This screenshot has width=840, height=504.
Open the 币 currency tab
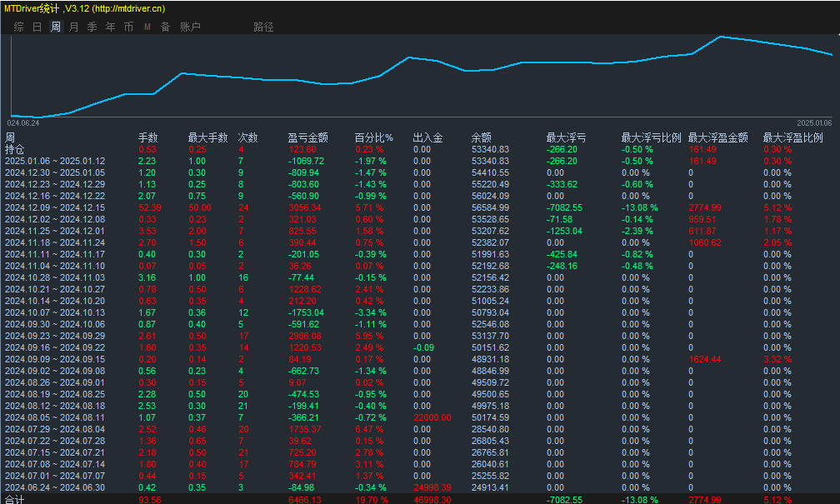(128, 27)
